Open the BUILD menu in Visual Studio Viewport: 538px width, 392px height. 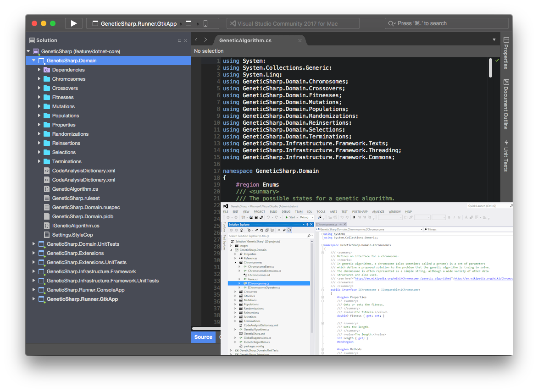coord(273,212)
